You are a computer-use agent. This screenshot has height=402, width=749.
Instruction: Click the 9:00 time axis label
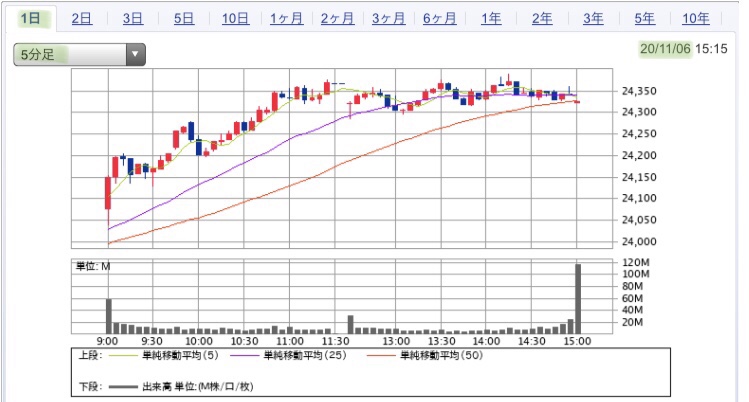tap(107, 341)
